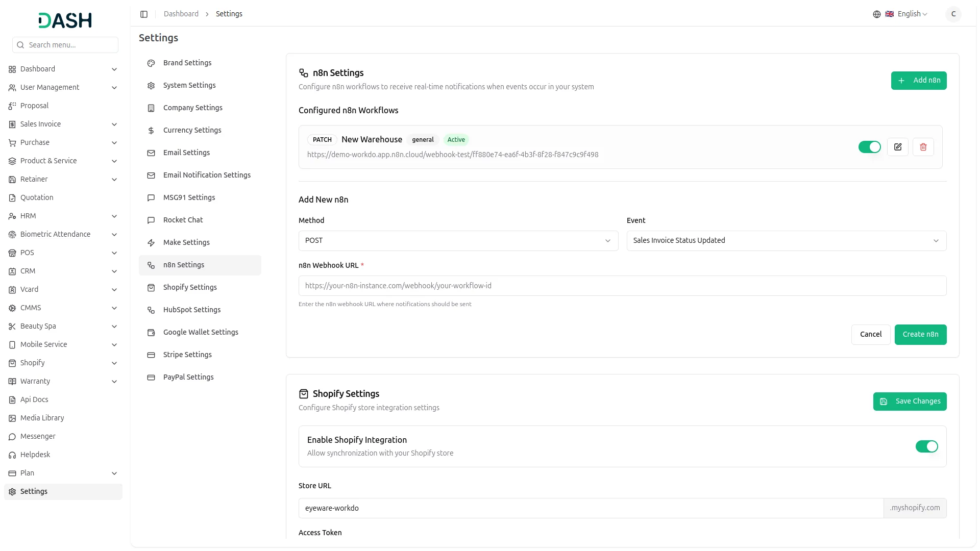This screenshot has height=551, width=980.
Task: Turn off Enable Shopify Integration switch
Action: (926, 446)
